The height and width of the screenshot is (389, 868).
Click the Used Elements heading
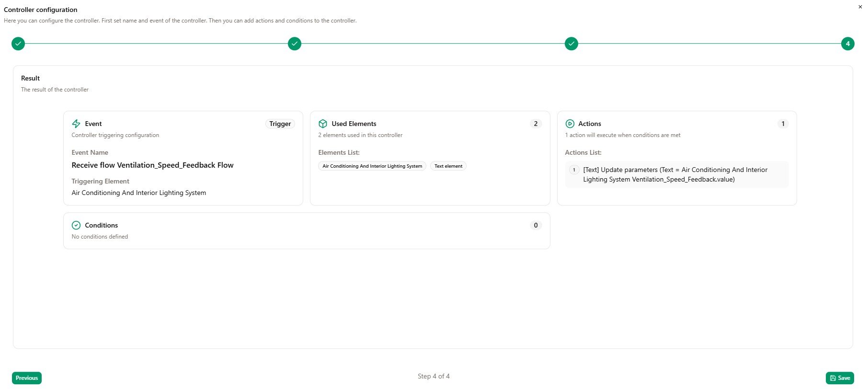(x=354, y=124)
